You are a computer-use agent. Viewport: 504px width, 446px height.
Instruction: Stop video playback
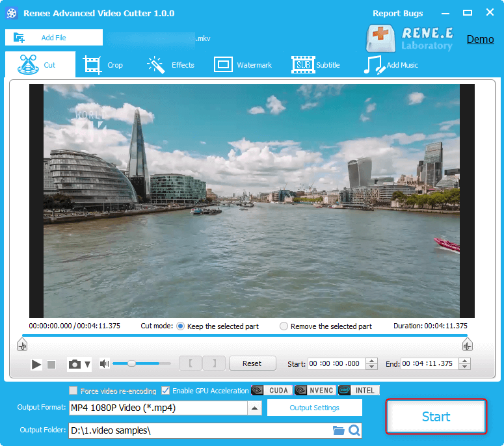pyautogui.click(x=51, y=364)
